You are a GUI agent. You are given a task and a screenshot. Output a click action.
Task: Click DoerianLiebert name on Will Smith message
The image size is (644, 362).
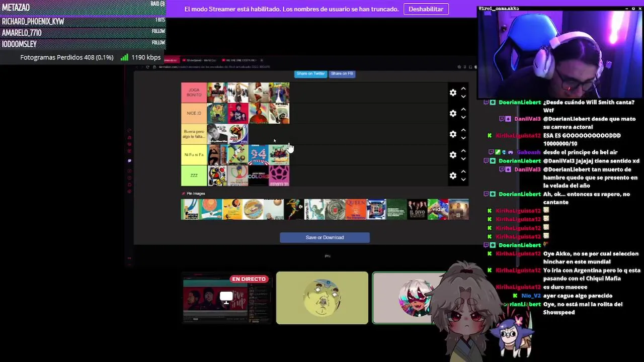pos(519,103)
